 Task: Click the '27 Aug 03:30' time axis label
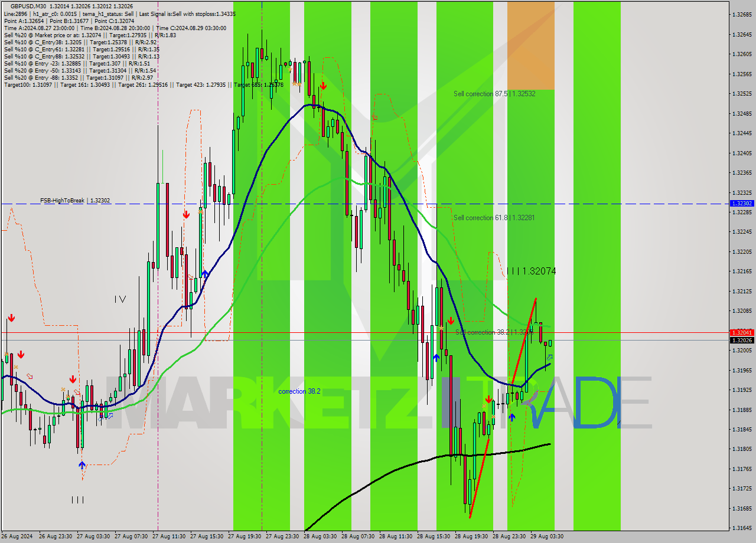coord(93,537)
